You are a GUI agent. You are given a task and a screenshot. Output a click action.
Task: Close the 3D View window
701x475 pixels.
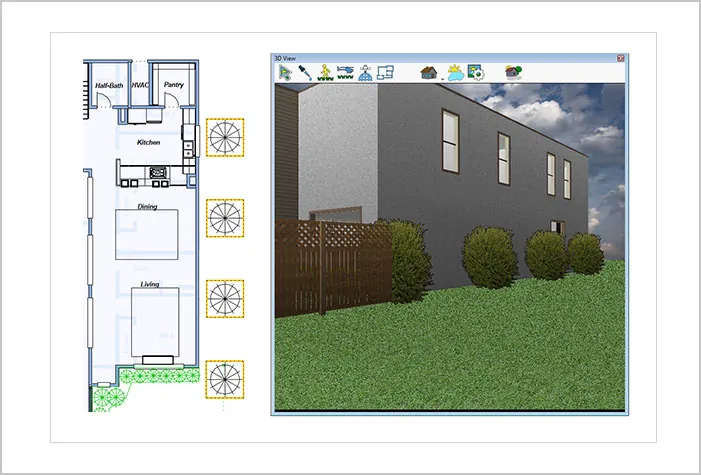click(x=621, y=58)
